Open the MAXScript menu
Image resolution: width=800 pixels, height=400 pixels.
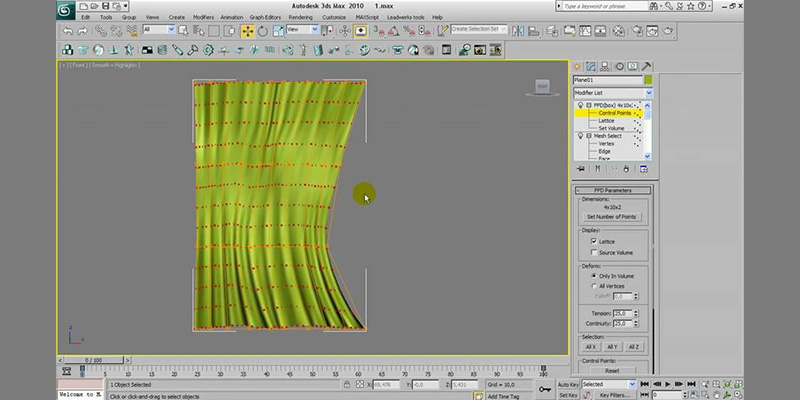tap(367, 17)
